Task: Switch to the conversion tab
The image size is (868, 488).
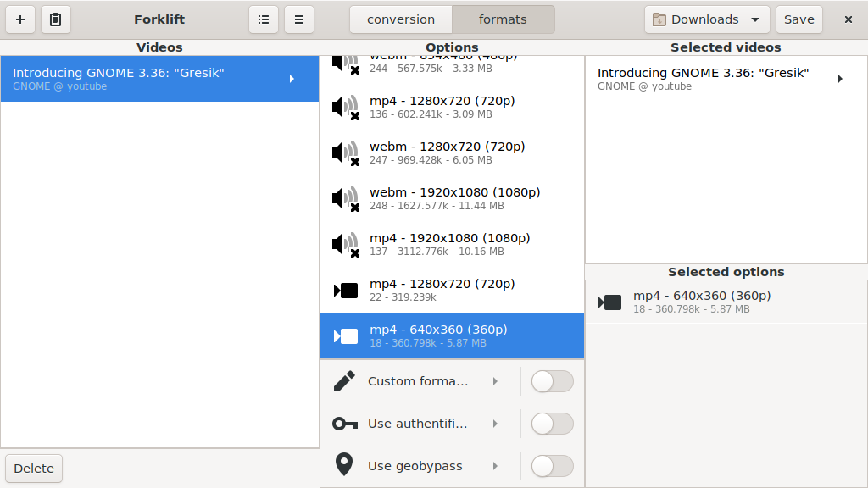Action: coord(401,19)
